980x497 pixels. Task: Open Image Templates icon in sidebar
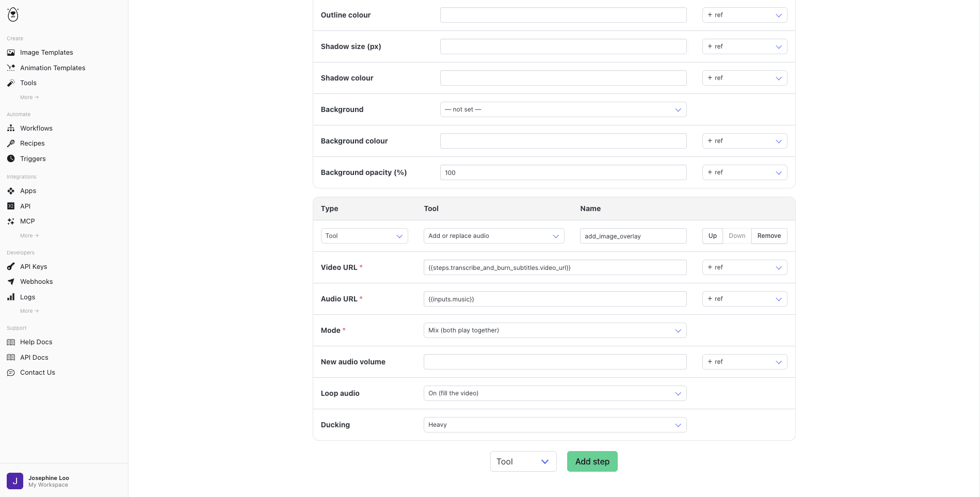[x=11, y=53]
